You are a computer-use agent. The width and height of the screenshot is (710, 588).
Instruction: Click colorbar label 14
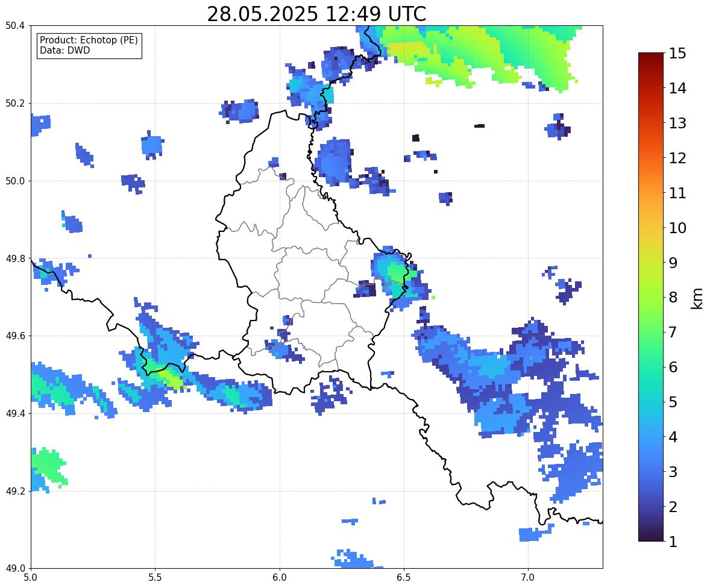pyautogui.click(x=677, y=89)
